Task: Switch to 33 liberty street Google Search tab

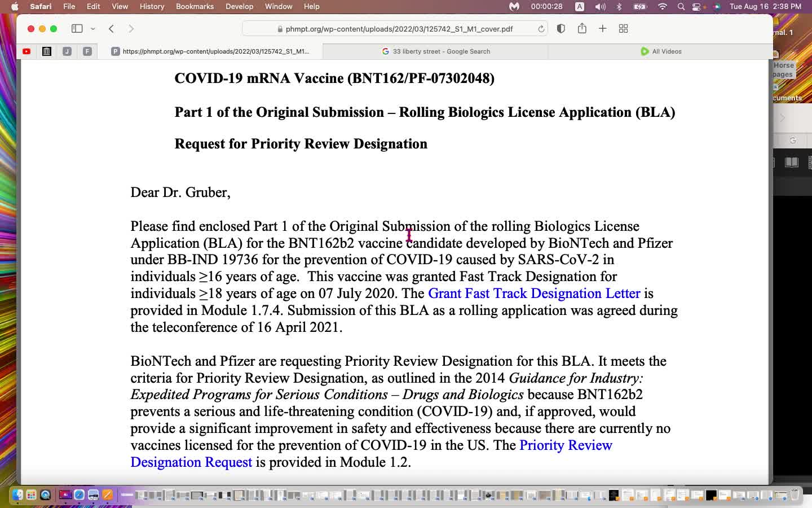Action: 435,51
